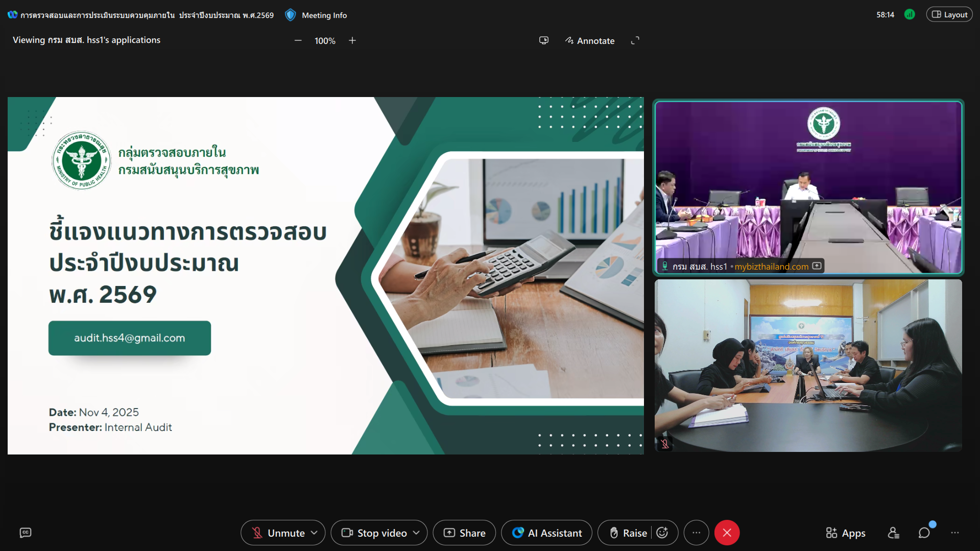Image resolution: width=980 pixels, height=551 pixels.
Task: Expand video options arrow beside Stop video
Action: pos(416,533)
